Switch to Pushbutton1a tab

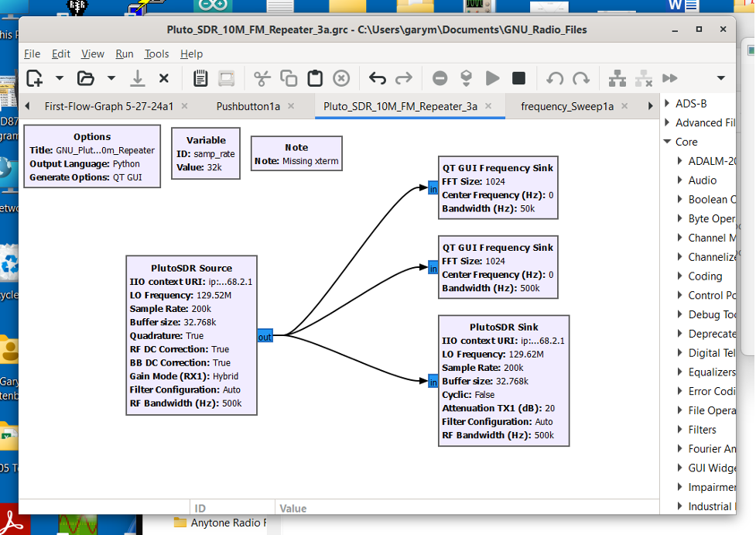point(248,106)
